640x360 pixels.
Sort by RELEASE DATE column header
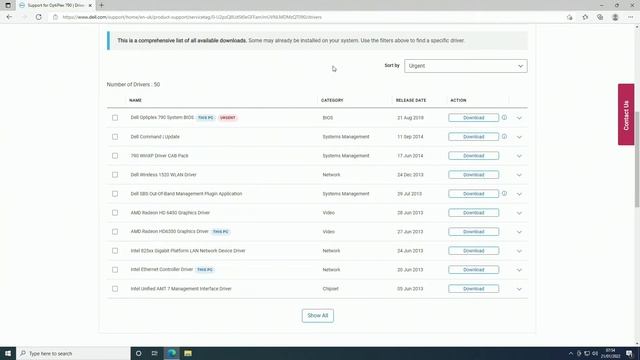(411, 100)
